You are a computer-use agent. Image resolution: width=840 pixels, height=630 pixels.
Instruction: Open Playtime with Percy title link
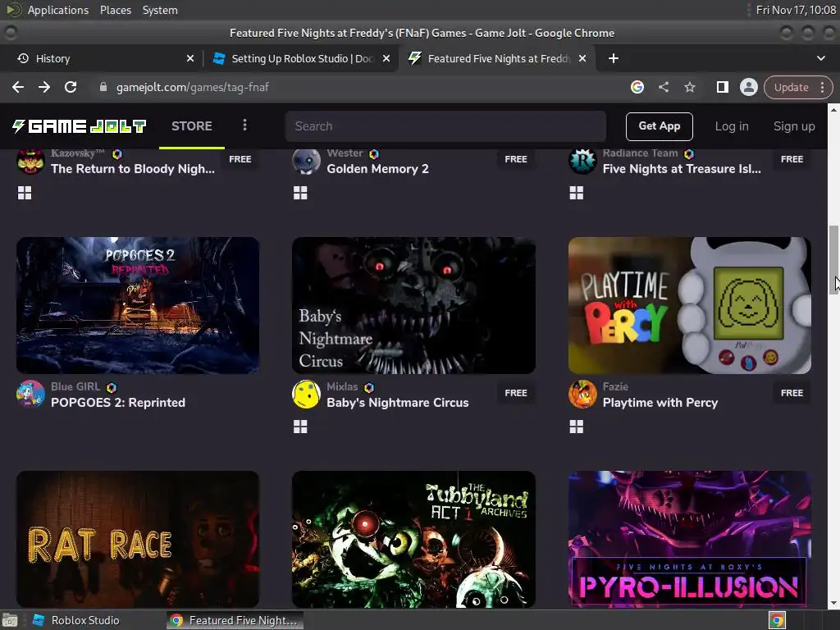[x=660, y=403]
